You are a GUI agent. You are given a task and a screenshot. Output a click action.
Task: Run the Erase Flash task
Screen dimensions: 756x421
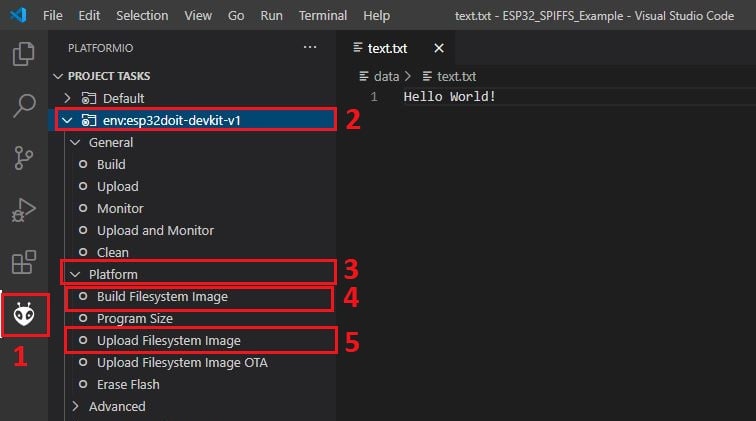(x=128, y=384)
